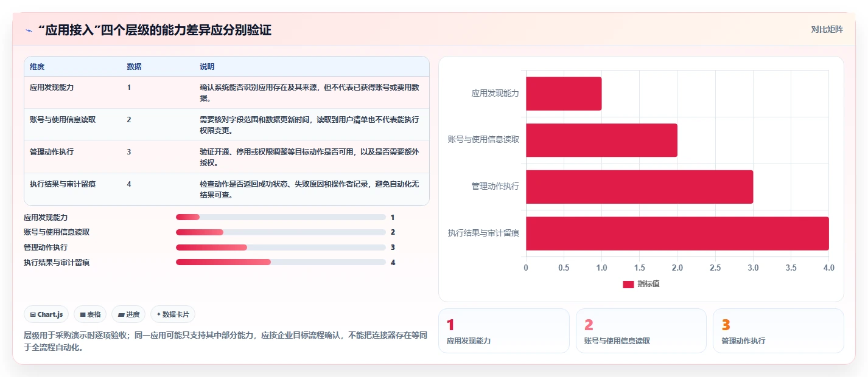Click the chart bar for 管理动作执行
The height and width of the screenshot is (377, 868).
tap(640, 187)
